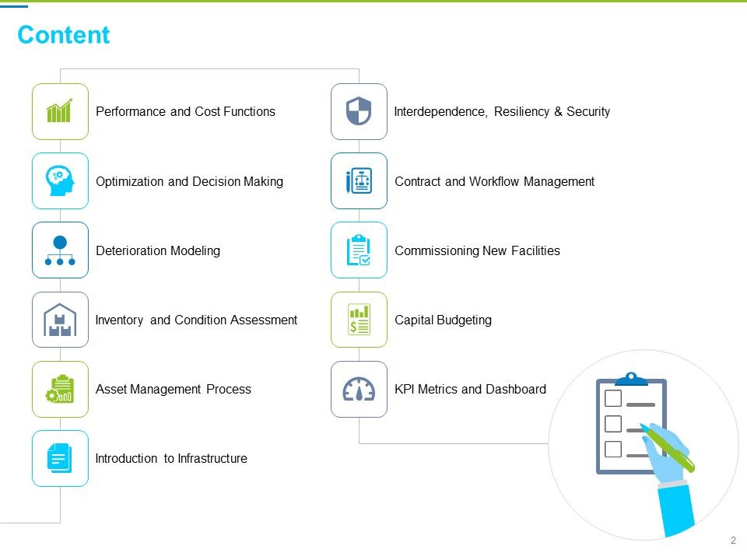Click the green bar chart Performance icon
Viewport: 747px width, 560px height.
(x=60, y=111)
